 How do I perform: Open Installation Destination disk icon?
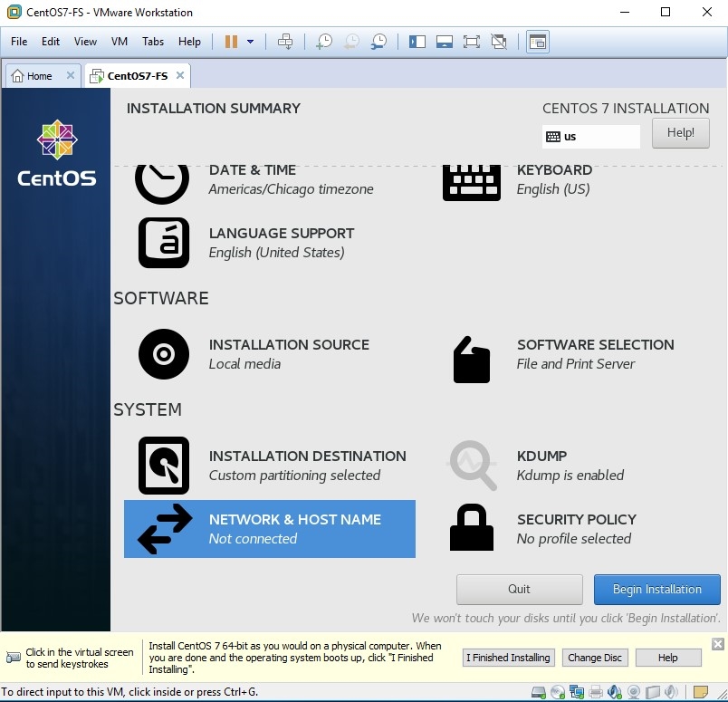click(164, 466)
